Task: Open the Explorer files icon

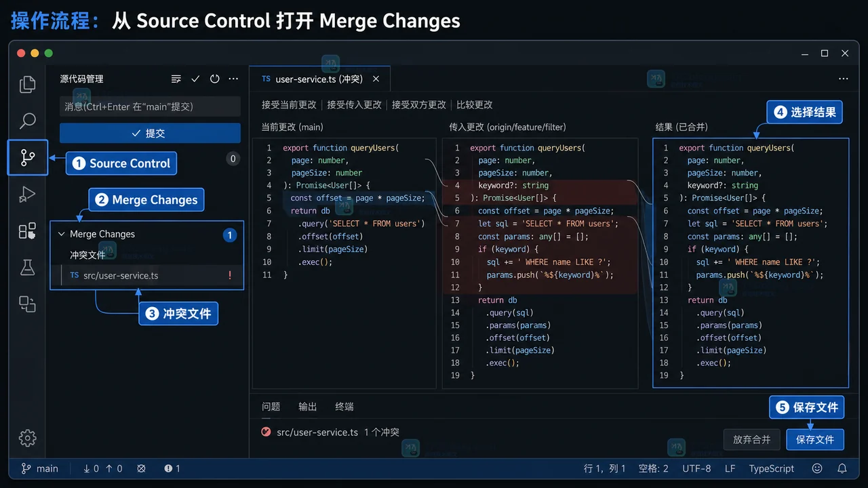Action: pyautogui.click(x=27, y=85)
